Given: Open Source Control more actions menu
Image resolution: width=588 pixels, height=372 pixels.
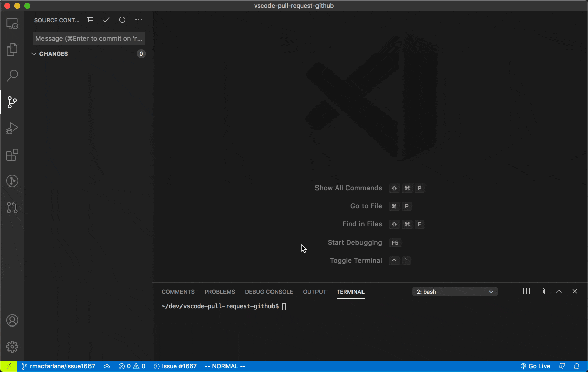Looking at the screenshot, I should pyautogui.click(x=139, y=20).
